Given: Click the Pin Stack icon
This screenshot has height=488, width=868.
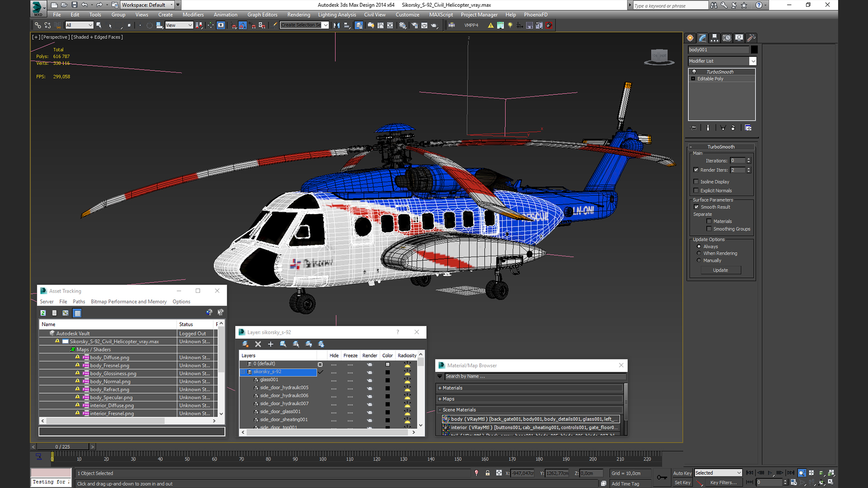Looking at the screenshot, I should [x=693, y=128].
